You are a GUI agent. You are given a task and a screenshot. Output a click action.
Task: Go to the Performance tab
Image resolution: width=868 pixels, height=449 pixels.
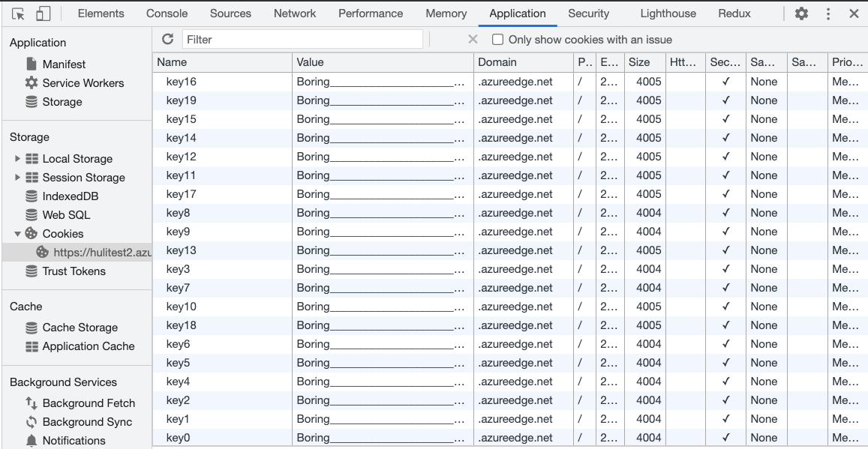371,13
